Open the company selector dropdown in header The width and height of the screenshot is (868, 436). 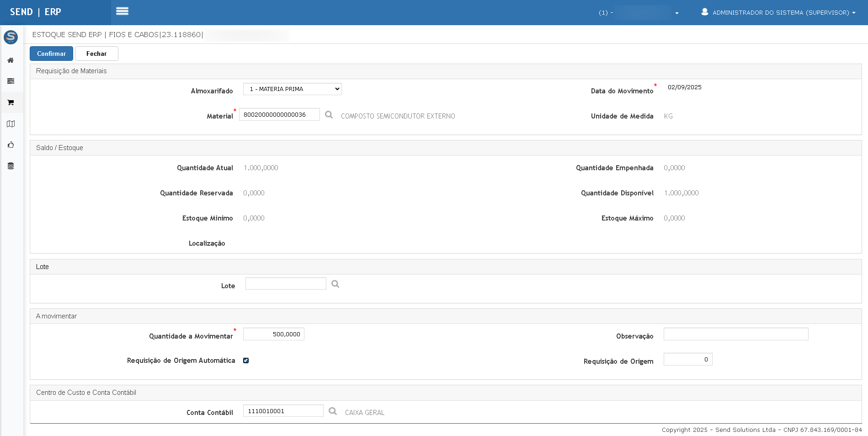click(639, 13)
